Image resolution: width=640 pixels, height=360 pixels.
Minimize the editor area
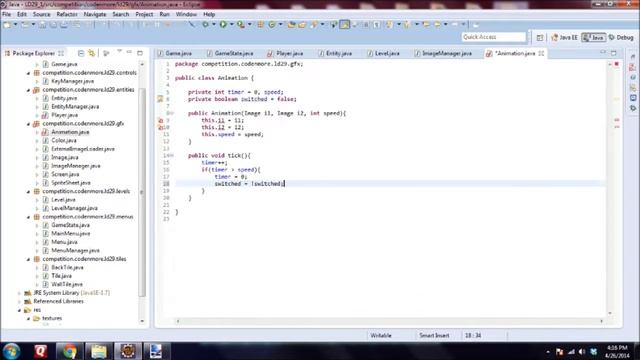[603, 53]
